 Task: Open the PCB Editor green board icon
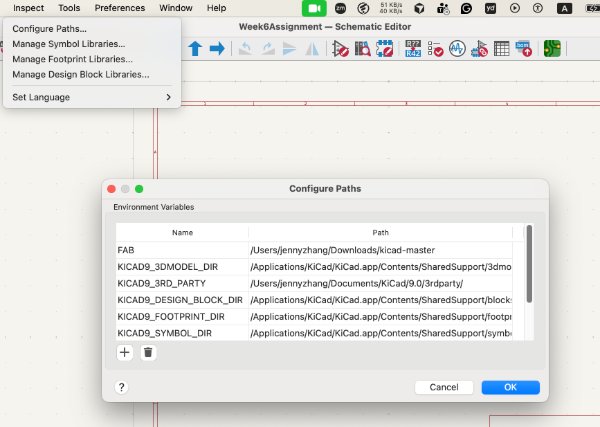pyautogui.click(x=552, y=49)
